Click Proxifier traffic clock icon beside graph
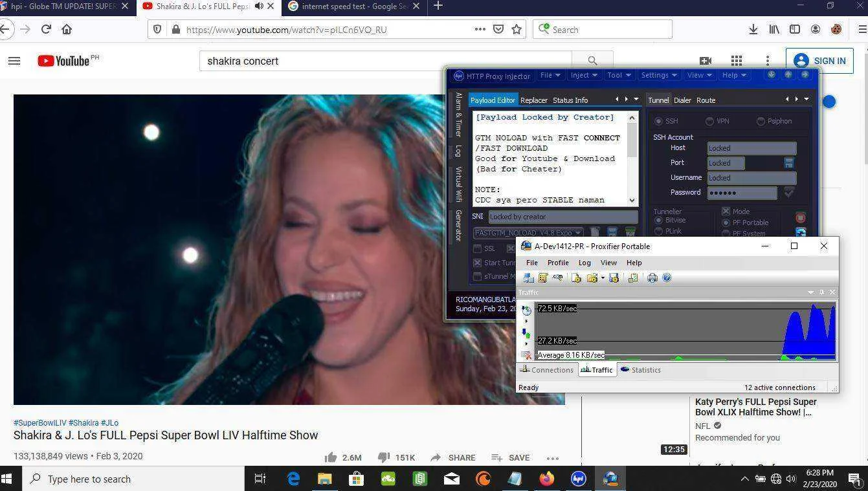This screenshot has height=491, width=868. click(526, 311)
